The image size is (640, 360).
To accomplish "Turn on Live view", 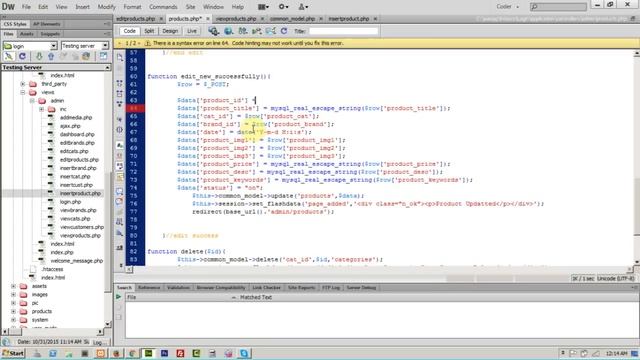I will click(192, 31).
